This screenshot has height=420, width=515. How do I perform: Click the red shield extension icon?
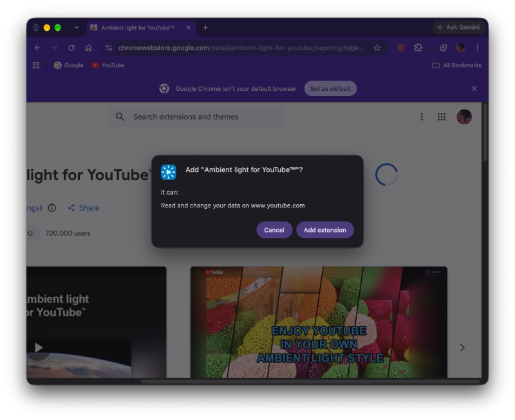point(400,48)
